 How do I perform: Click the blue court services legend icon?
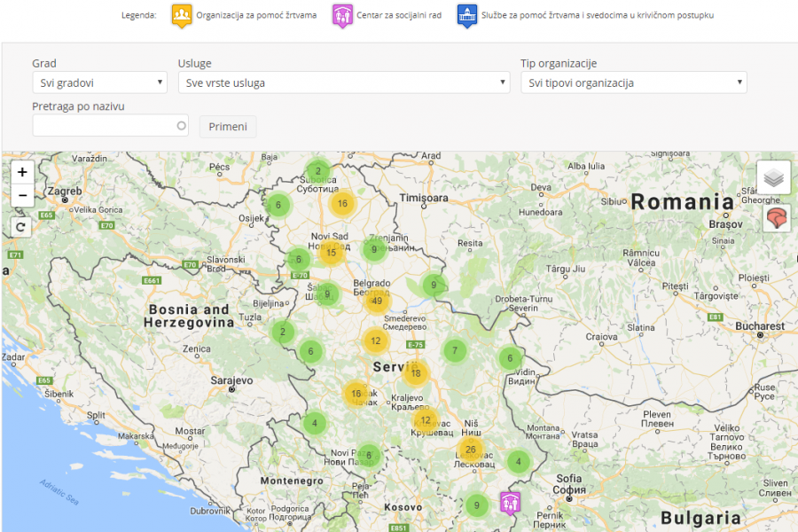tap(466, 15)
